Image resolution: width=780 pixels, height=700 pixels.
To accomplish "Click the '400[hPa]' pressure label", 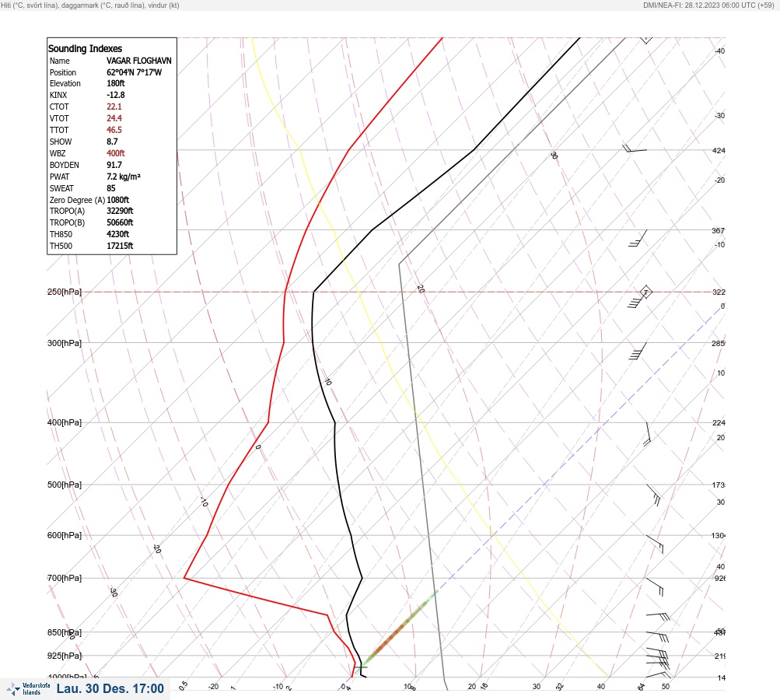I will (65, 422).
